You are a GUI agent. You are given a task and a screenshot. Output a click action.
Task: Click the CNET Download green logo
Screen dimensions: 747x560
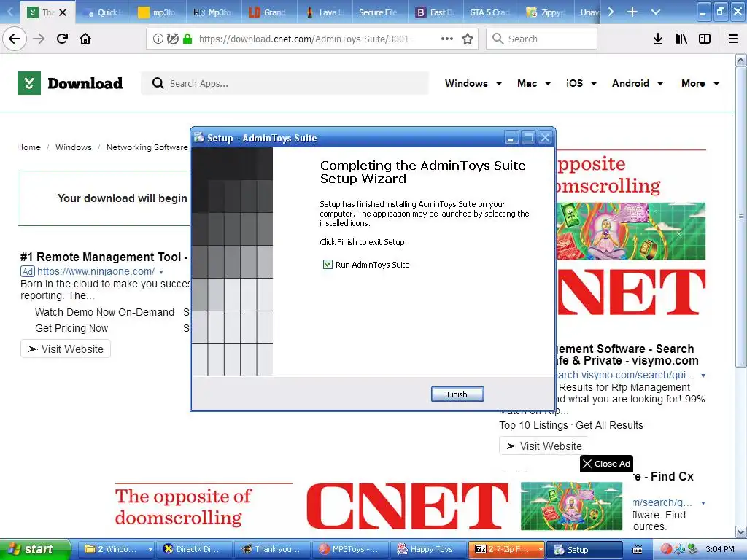[x=29, y=83]
